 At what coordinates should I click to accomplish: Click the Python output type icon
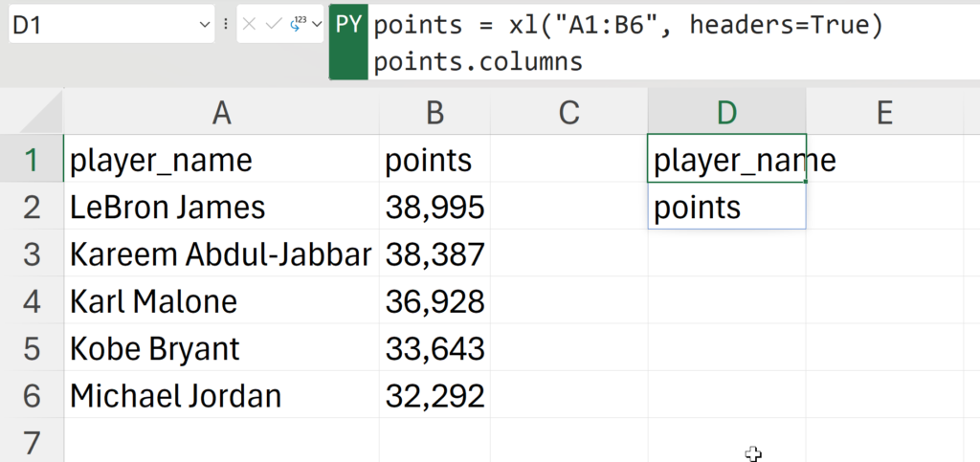point(298,24)
